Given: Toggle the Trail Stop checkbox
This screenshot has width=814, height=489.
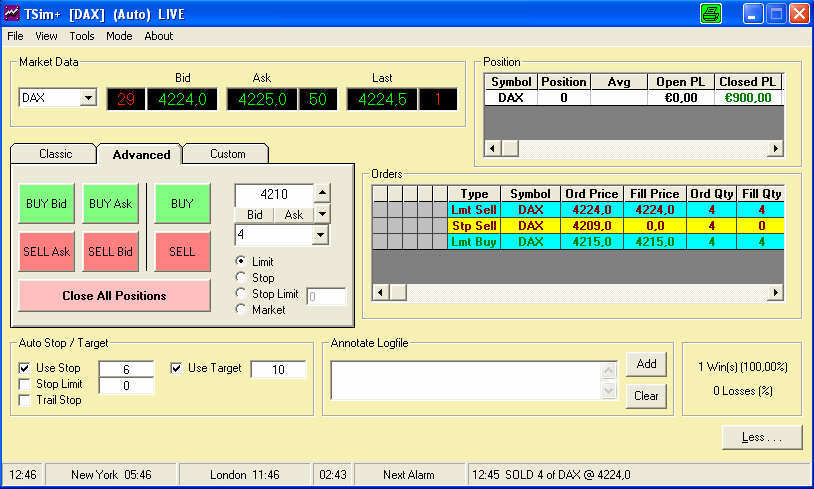Looking at the screenshot, I should (25, 400).
